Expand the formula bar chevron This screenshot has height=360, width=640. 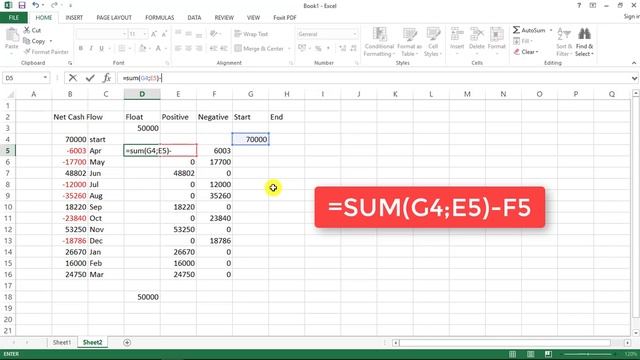pyautogui.click(x=634, y=78)
